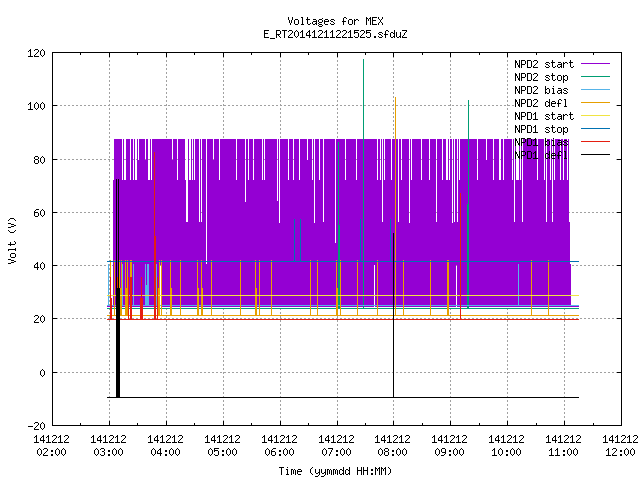Click the x-axis tick 141212 09:00
This screenshot has height=480, width=640.
(449, 446)
